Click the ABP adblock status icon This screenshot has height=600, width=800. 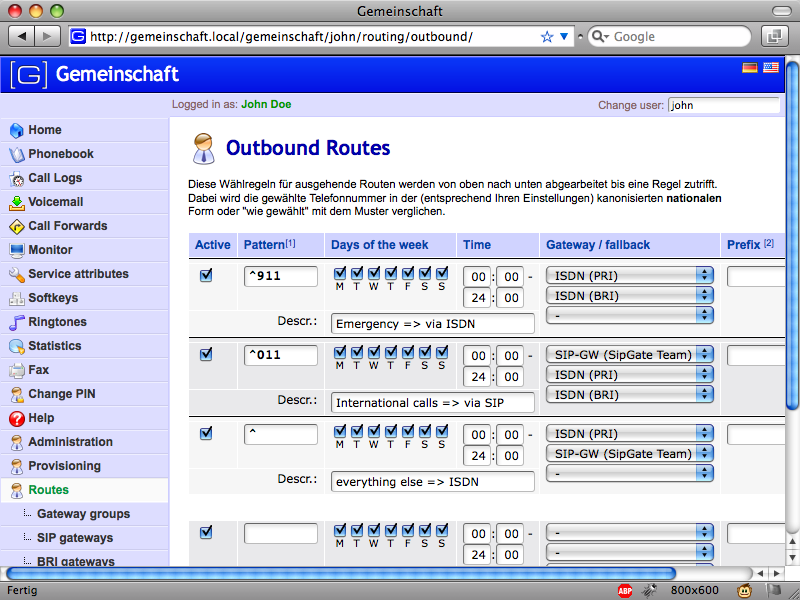click(x=624, y=590)
